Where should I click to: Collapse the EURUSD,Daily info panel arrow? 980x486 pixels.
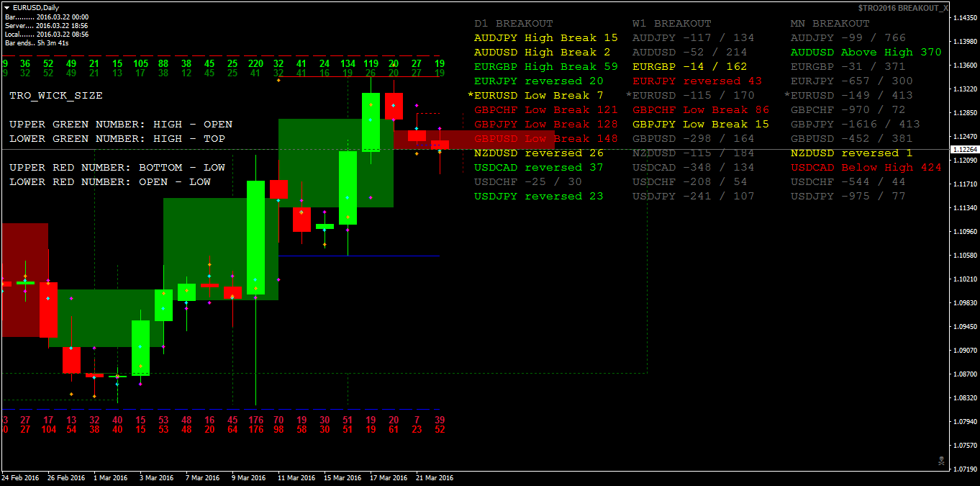coord(6,6)
